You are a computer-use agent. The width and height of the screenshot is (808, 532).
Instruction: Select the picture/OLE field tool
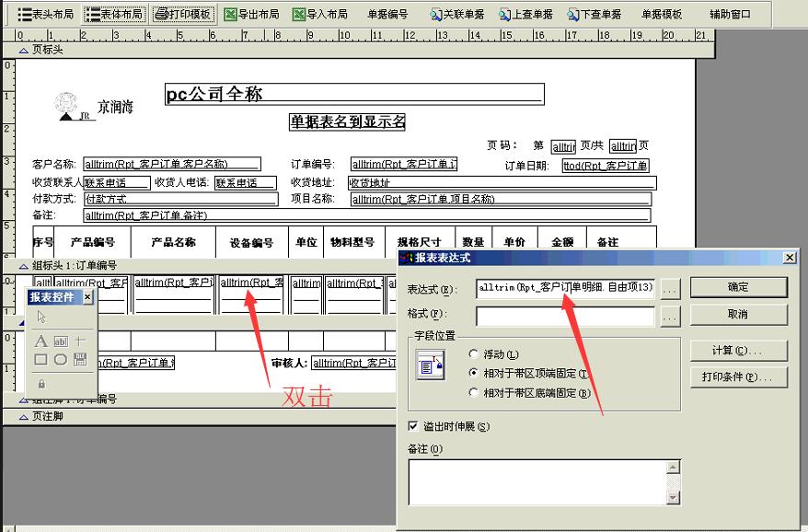[82, 361]
